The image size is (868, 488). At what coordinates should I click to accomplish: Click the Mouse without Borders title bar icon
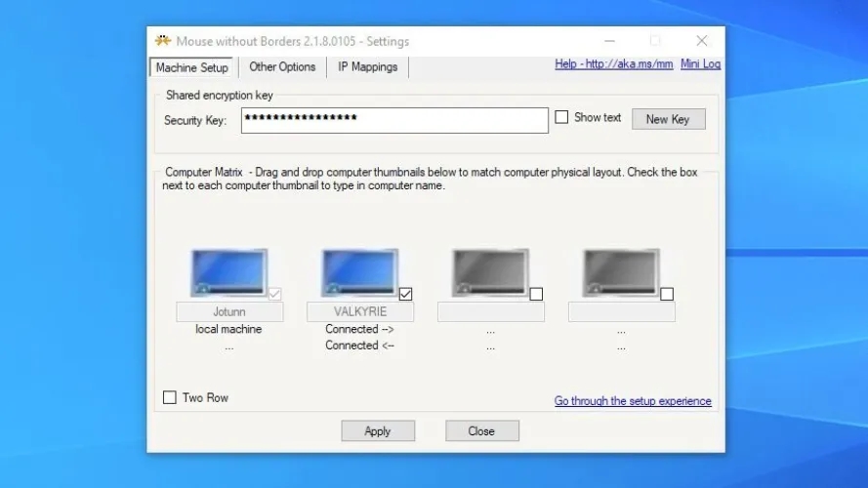163,41
